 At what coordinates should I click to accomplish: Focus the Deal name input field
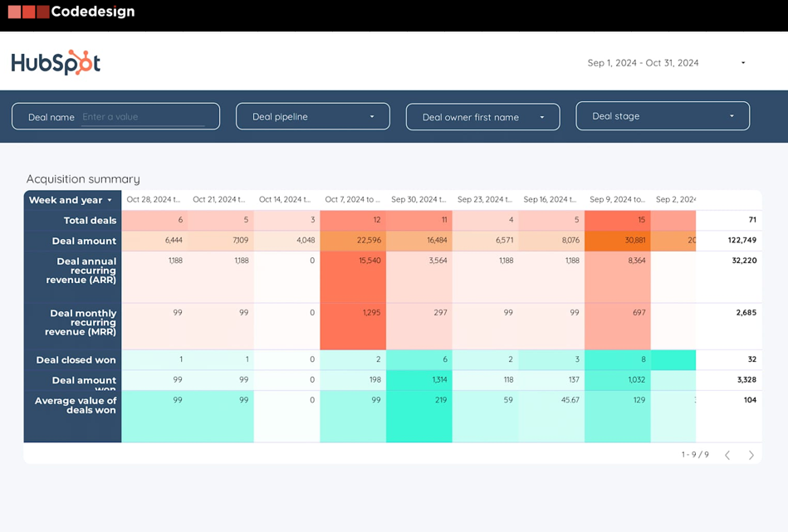(143, 117)
